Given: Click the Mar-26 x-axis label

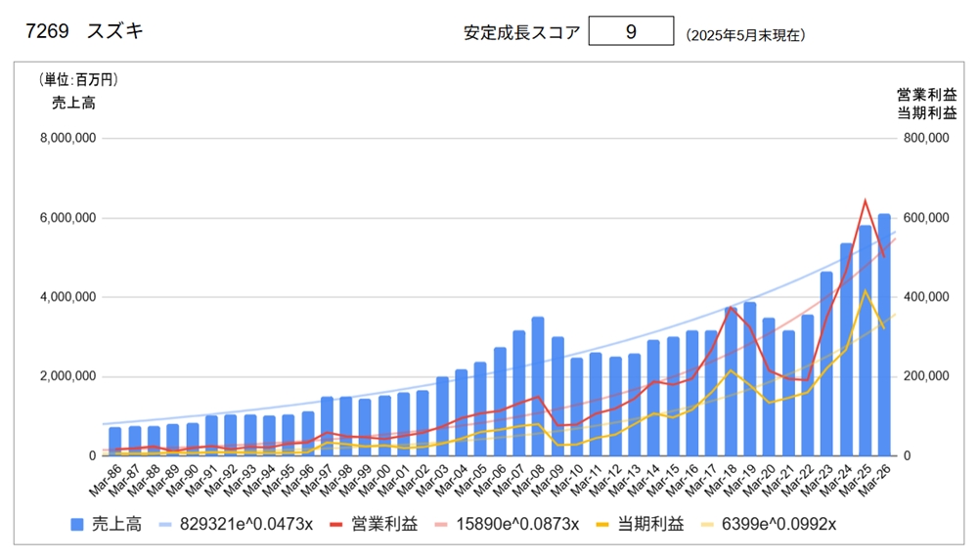Looking at the screenshot, I should [873, 481].
